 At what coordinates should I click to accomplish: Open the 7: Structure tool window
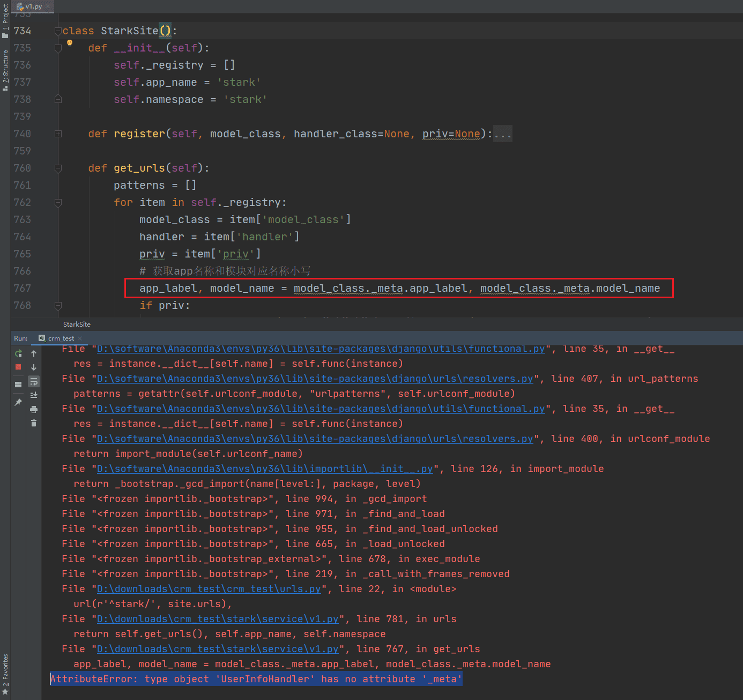[5, 71]
